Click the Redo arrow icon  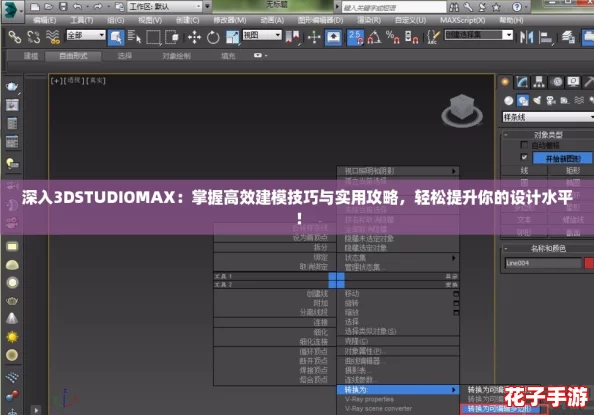coord(98,6)
